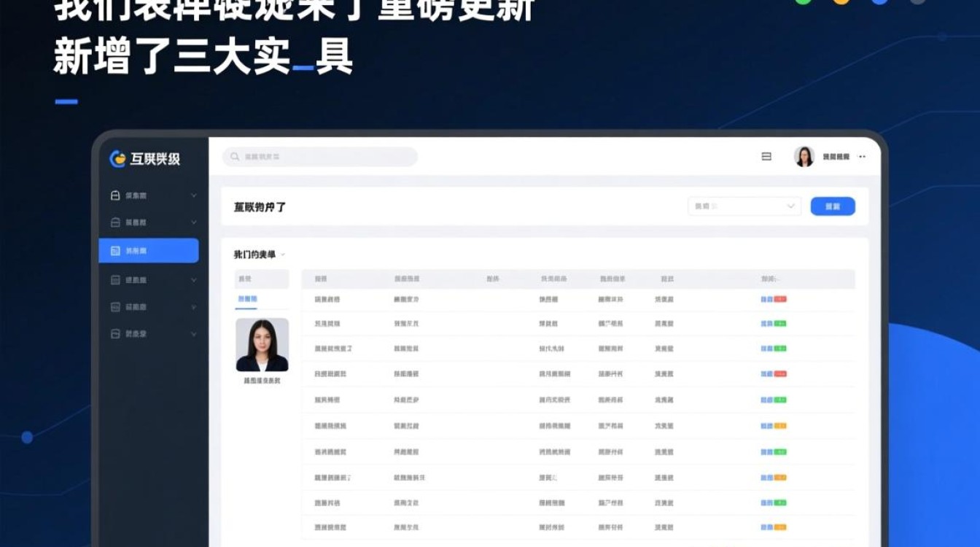Image resolution: width=980 pixels, height=547 pixels.
Task: Select the calendar icon of the fourth sidebar entry
Action: click(x=114, y=279)
